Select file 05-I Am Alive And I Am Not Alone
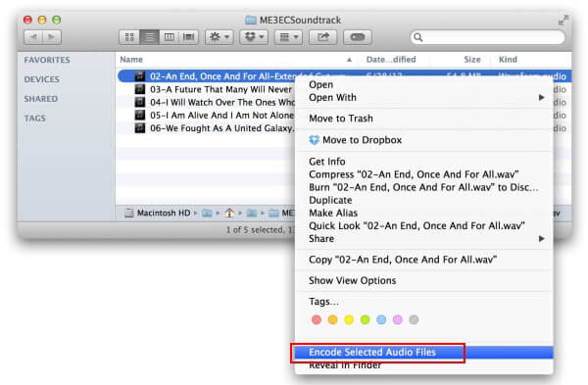The height and width of the screenshot is (385, 588). point(222,116)
